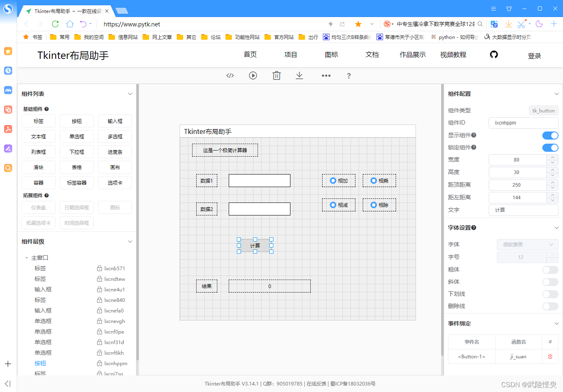Click the search magnifier in search box
Image resolution: width=563 pixels, height=392 pixels.
480,24
